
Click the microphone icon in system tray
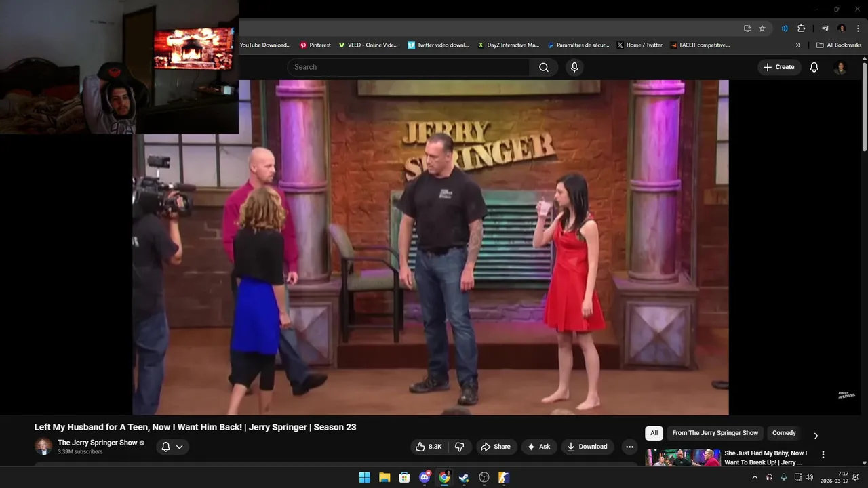[784, 477]
